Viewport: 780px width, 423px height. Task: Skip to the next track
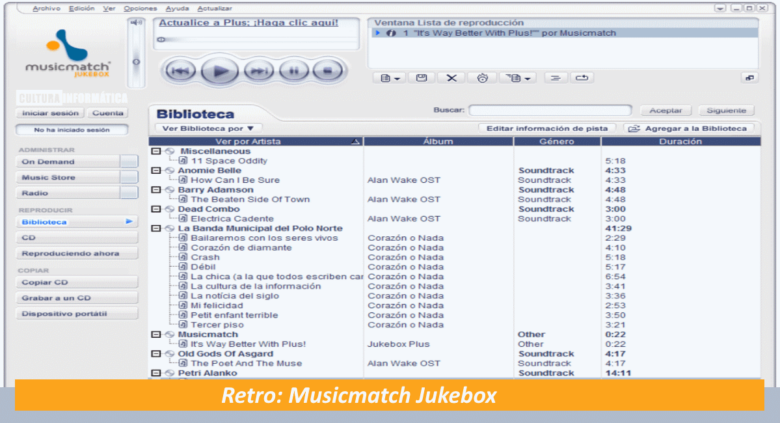tap(259, 70)
